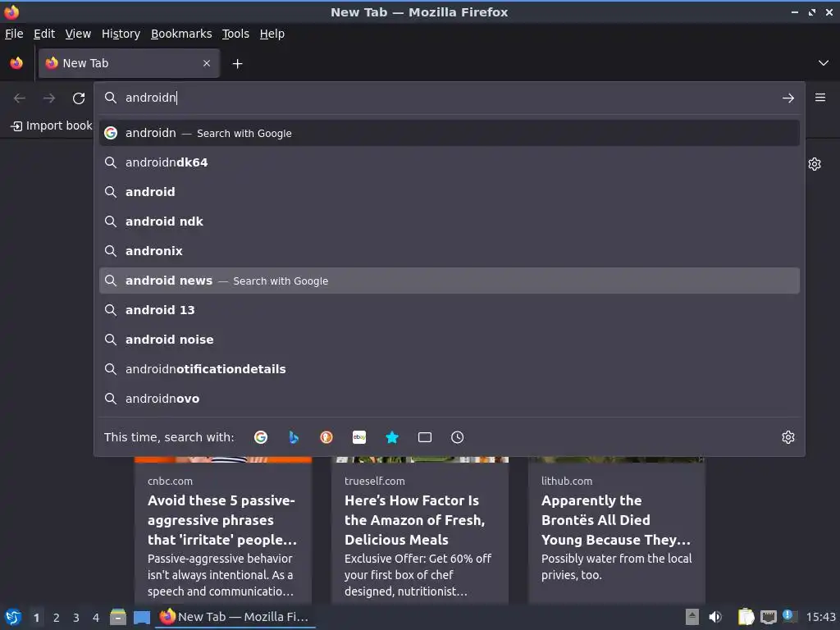Image resolution: width=840 pixels, height=630 pixels.
Task: Open Firefox View pinned icon
Action: pos(16,63)
